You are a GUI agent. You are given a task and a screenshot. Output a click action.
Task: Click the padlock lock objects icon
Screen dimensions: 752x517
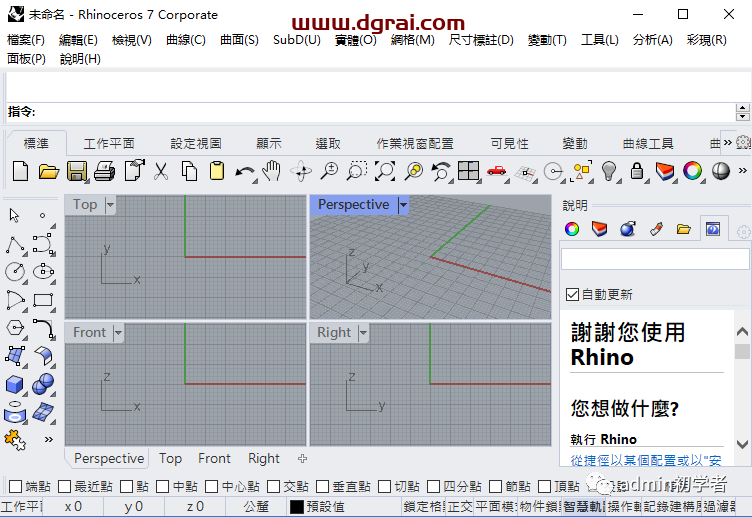coord(637,171)
